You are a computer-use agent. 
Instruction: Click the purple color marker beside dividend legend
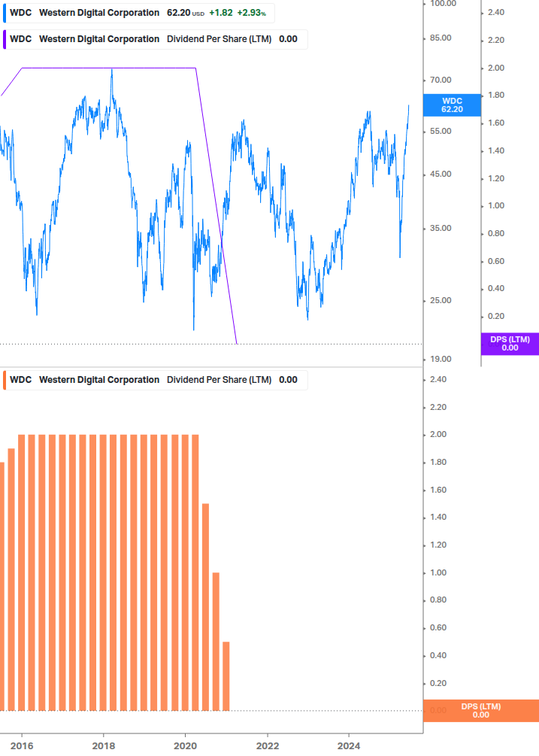(x=5, y=40)
